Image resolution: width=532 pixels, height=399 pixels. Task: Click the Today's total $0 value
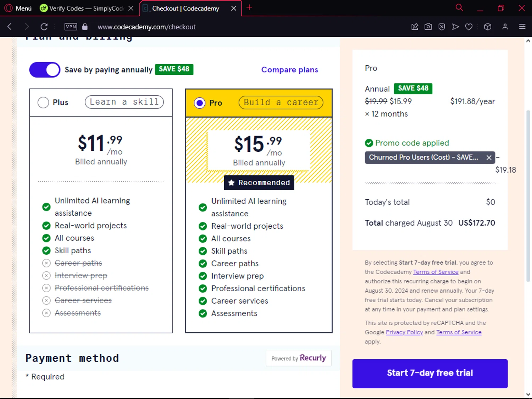pyautogui.click(x=491, y=202)
